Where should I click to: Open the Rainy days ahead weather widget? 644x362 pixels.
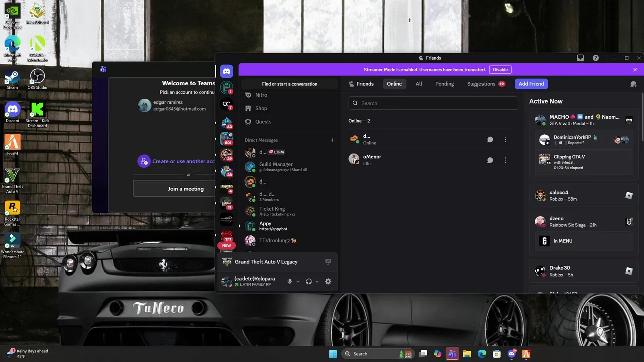coord(28,354)
